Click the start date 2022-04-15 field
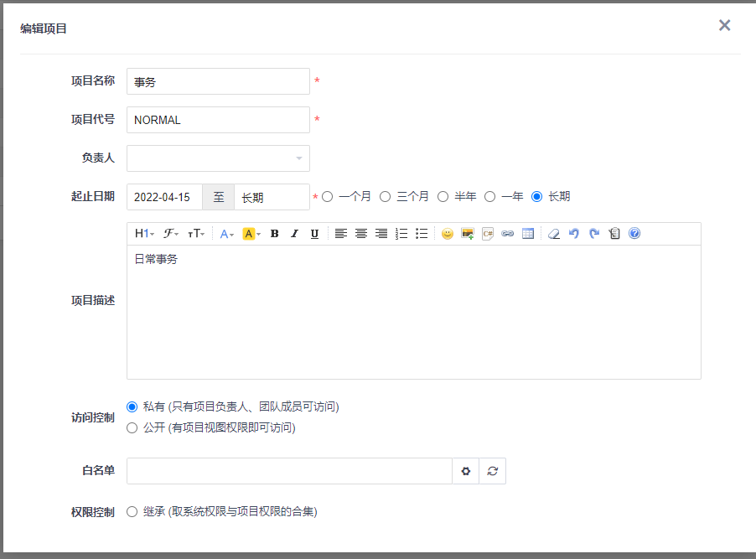The image size is (756, 559). [164, 197]
